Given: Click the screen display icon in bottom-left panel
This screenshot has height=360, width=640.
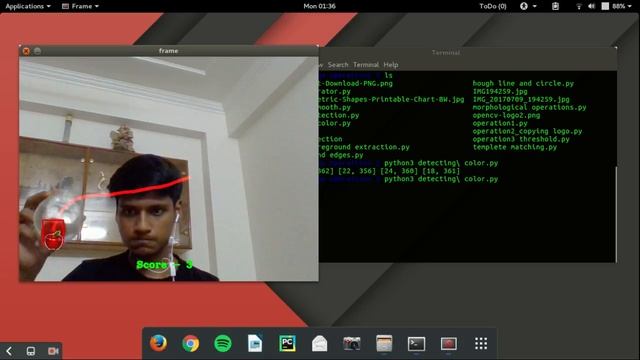Looking at the screenshot, I should tap(31, 351).
